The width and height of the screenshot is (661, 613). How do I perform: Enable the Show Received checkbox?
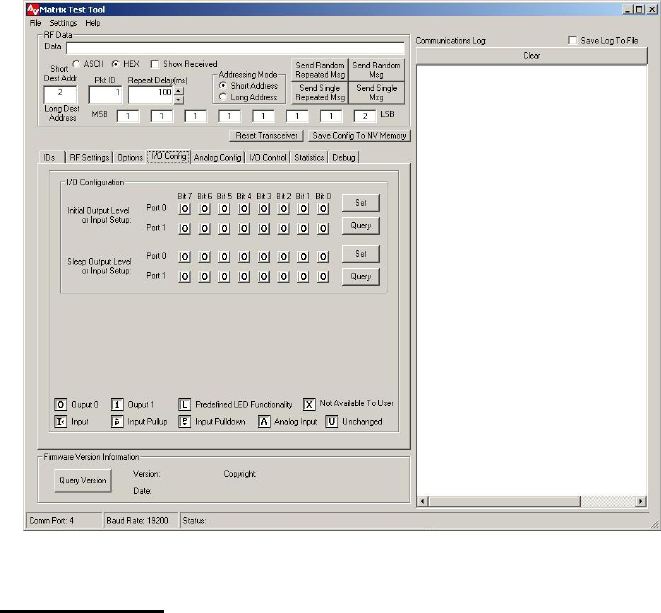(x=155, y=64)
